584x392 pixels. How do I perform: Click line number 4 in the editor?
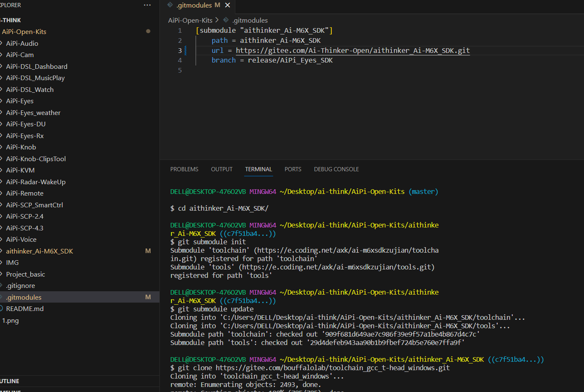(x=180, y=60)
